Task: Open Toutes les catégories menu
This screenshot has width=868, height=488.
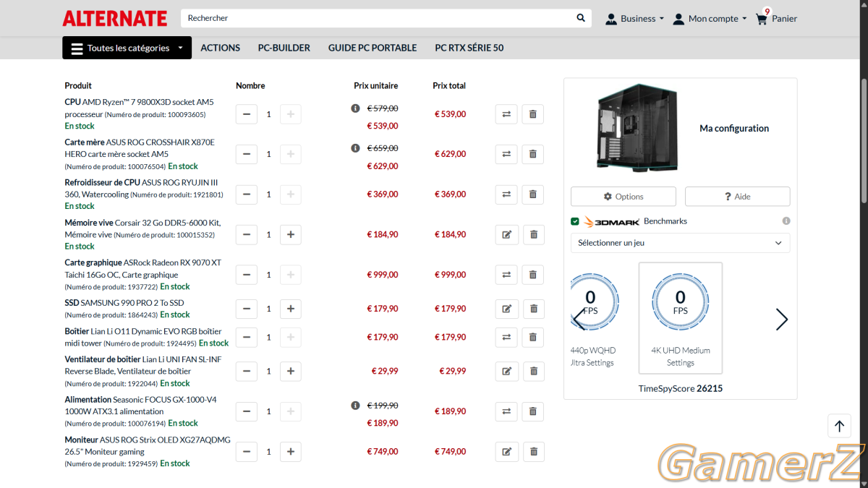Action: 127,48
